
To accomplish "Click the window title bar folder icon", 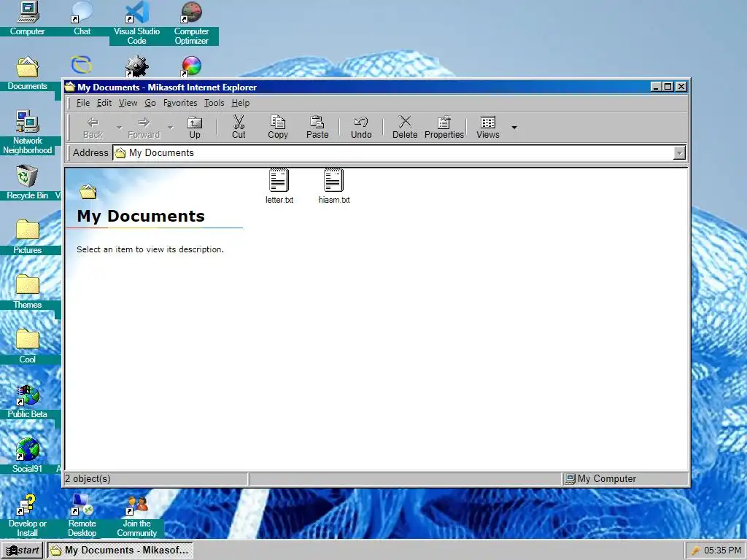I will coord(71,87).
